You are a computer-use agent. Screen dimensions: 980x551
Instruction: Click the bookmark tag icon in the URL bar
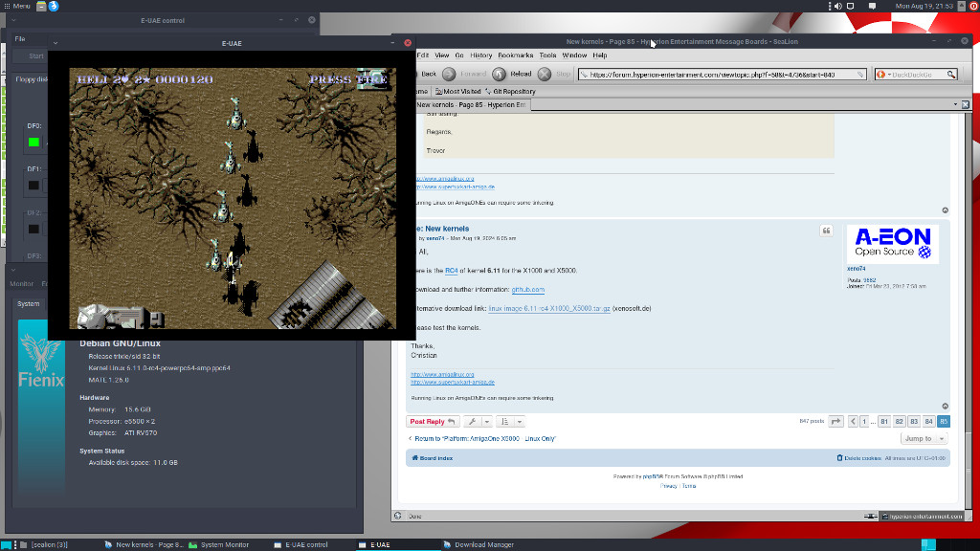pyautogui.click(x=860, y=75)
